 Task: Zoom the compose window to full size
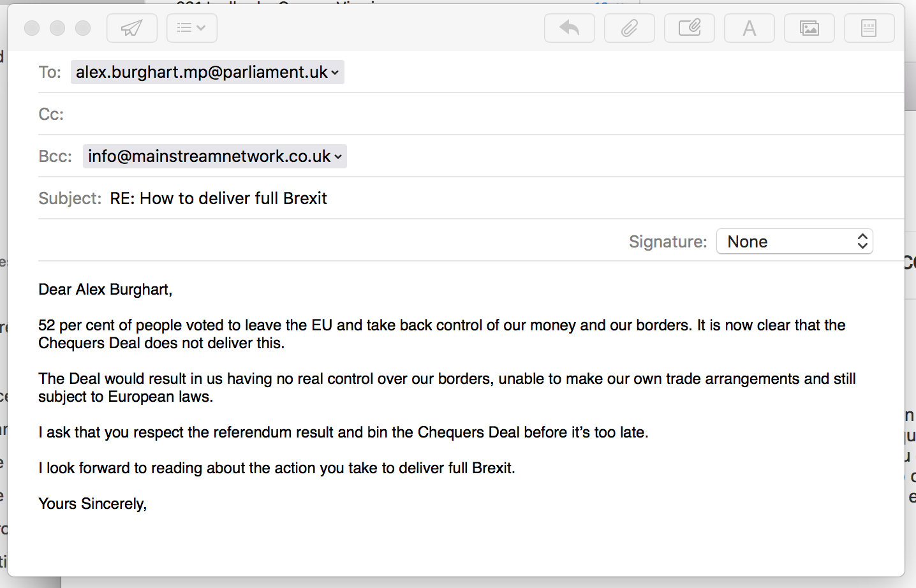tap(83, 28)
